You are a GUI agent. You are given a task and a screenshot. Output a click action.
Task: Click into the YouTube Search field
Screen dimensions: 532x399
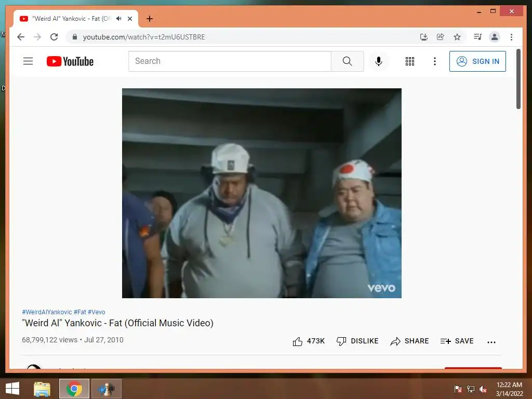click(230, 61)
